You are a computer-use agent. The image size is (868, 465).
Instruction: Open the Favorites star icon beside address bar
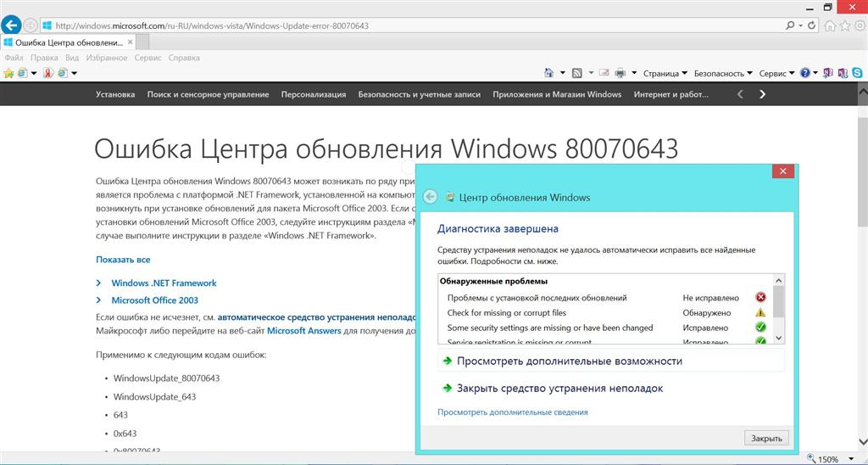pos(845,25)
